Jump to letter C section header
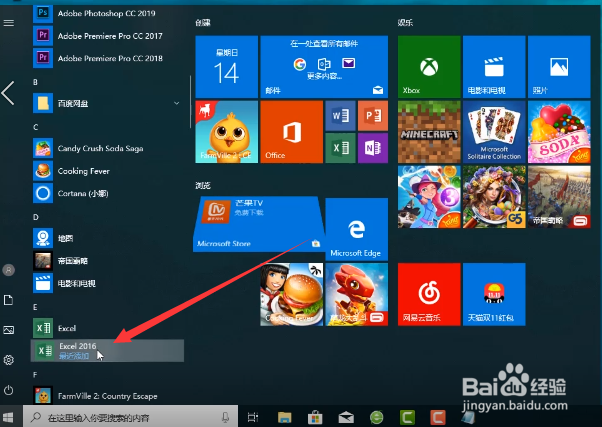 [35, 127]
